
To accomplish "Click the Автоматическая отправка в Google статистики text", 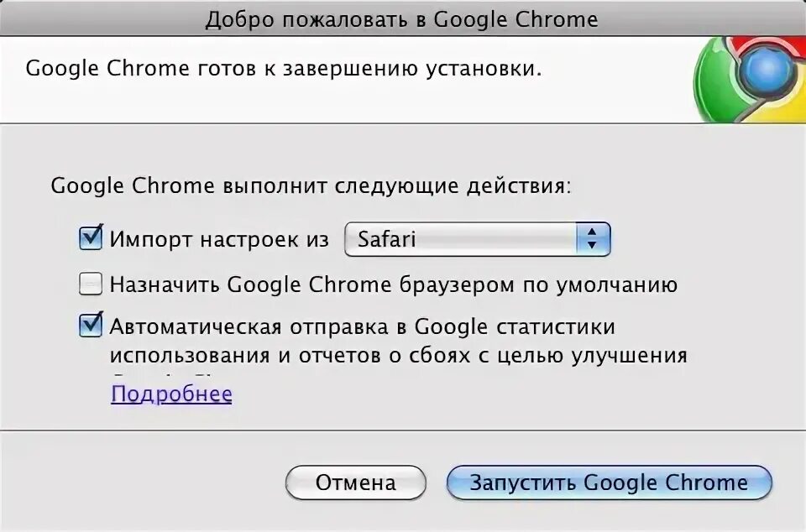I will point(363,326).
